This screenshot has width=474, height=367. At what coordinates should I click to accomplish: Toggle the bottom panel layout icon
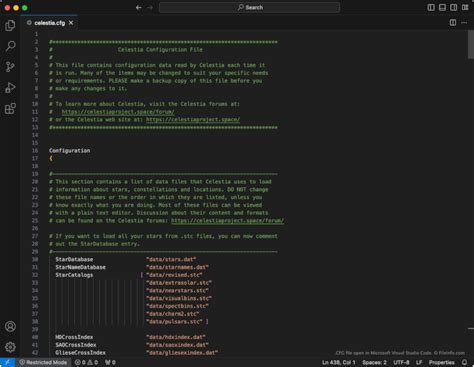(x=442, y=7)
